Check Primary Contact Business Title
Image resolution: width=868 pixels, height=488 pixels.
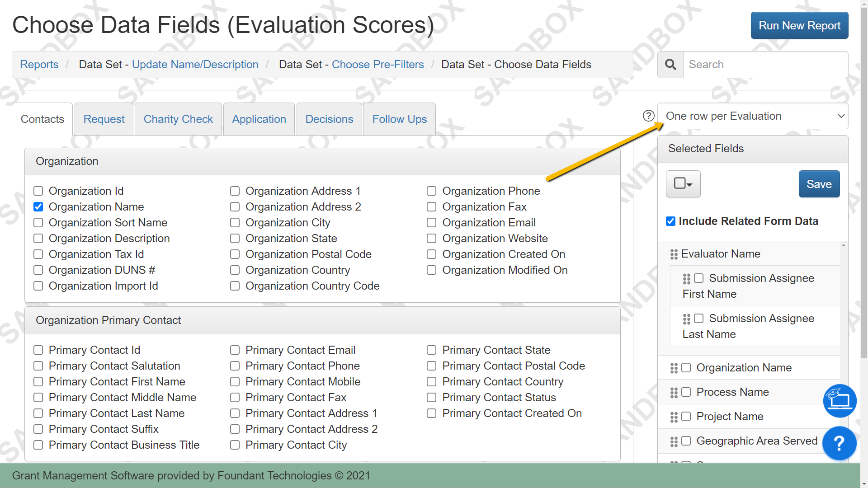38,445
